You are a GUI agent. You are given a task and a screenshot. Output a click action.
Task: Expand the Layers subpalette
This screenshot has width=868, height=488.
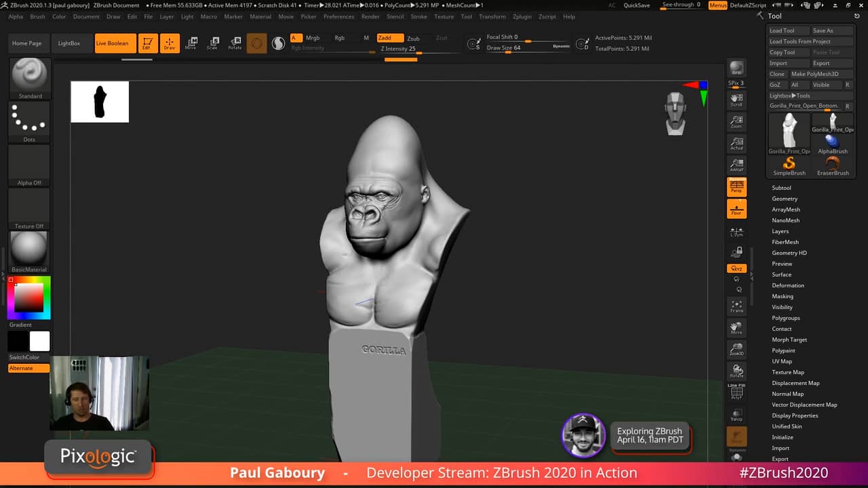(x=781, y=231)
